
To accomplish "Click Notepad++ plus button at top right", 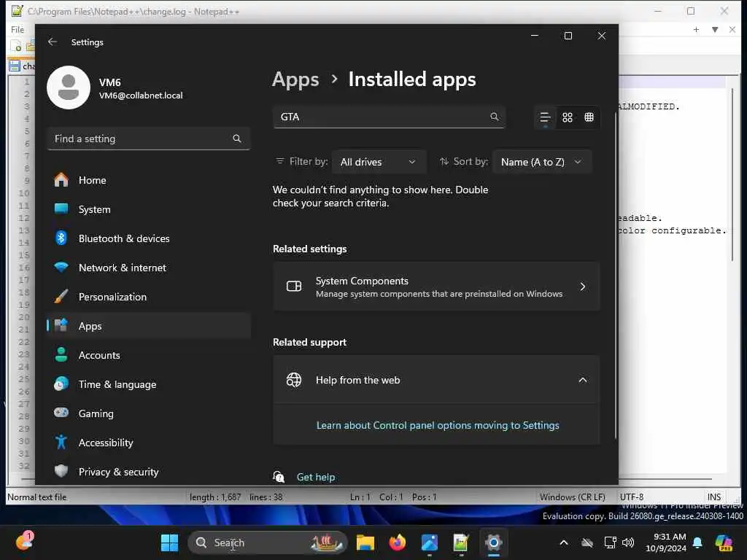I will [x=696, y=29].
